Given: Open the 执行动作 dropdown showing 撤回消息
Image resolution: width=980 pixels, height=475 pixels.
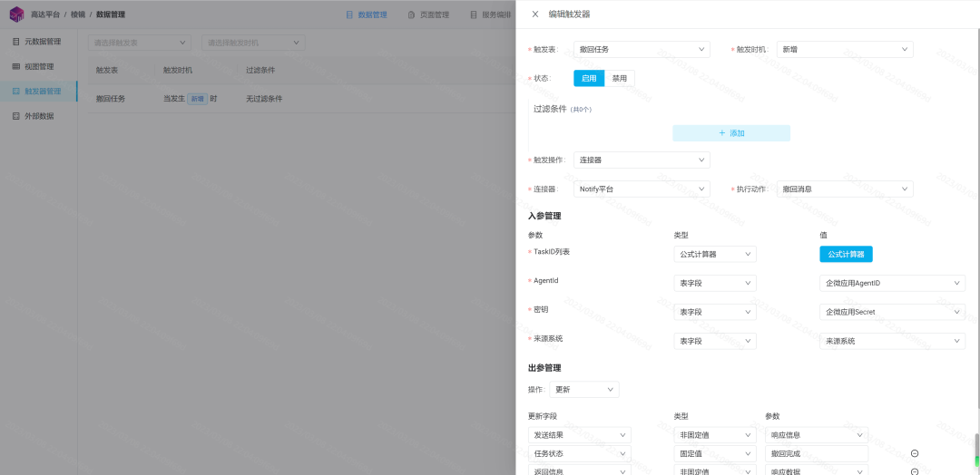Looking at the screenshot, I should tap(845, 189).
